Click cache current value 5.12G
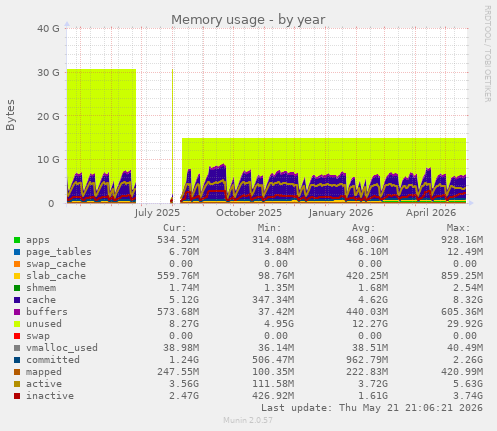Viewport: 497px width, 431px height. coord(184,300)
